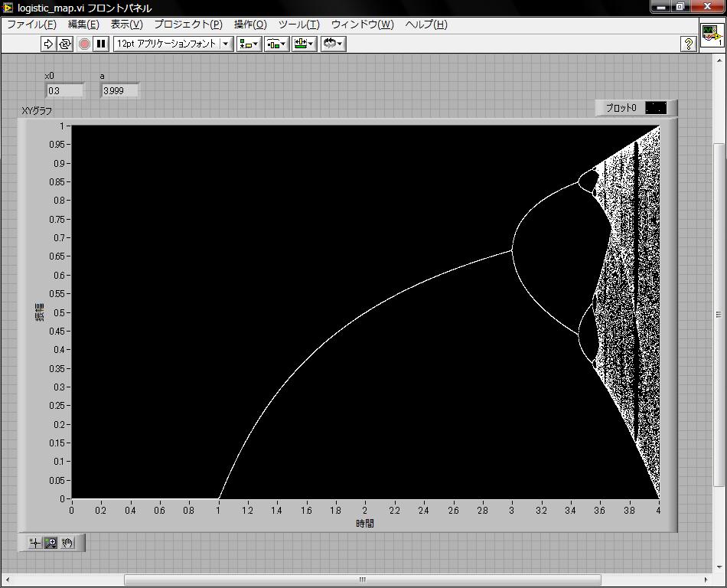Restore down the logistic_map.vi window
The image size is (727, 588).
click(680, 7)
